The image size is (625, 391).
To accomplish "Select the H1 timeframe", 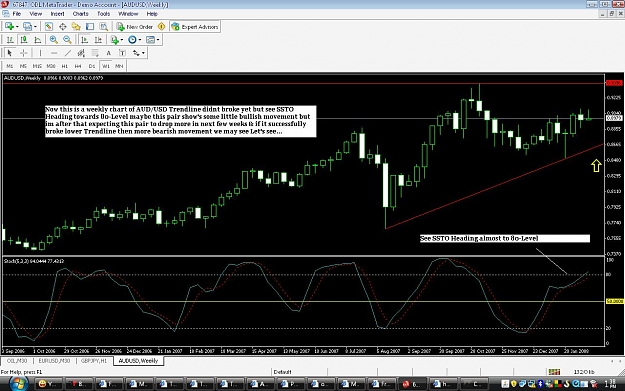I will [65, 66].
